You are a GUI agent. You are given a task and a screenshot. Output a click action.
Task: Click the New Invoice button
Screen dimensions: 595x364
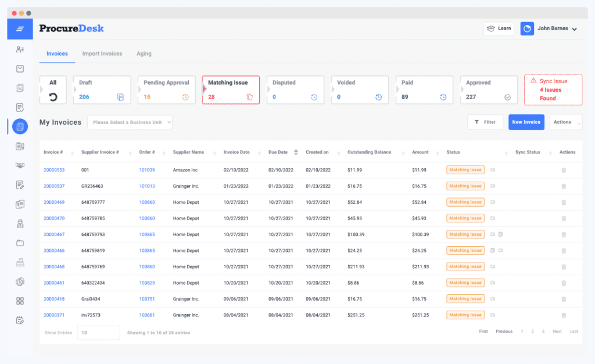[x=526, y=122]
